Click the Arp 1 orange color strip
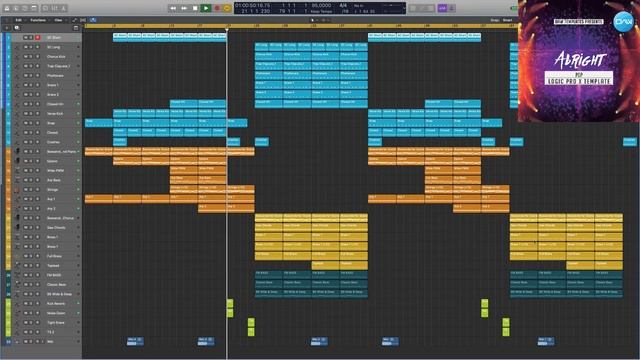This screenshot has height=360, width=640. pos(8,199)
